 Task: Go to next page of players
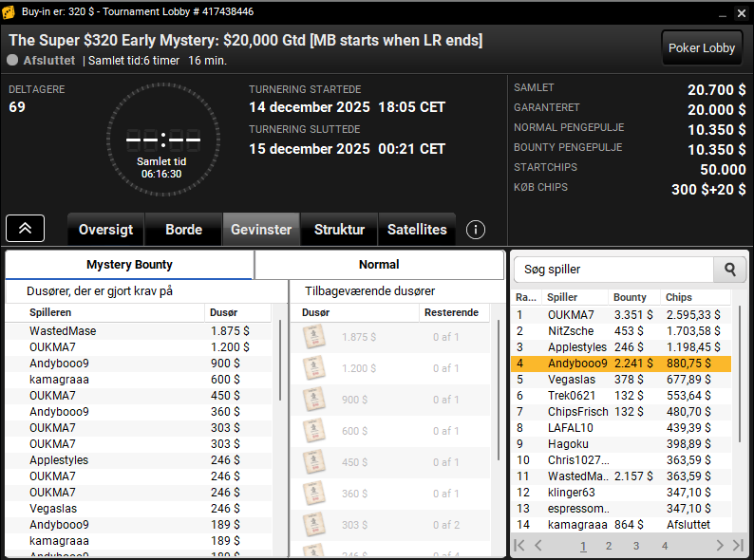click(x=720, y=545)
